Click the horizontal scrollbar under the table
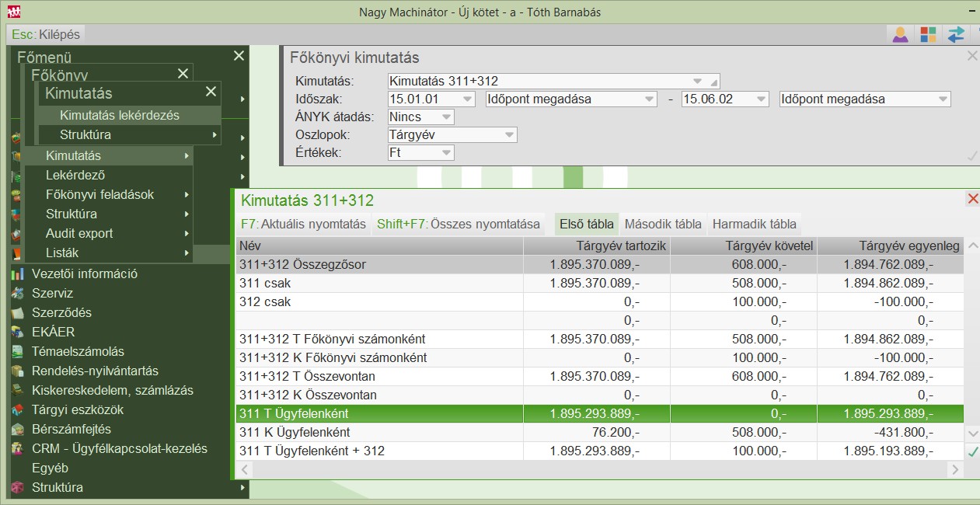The image size is (980, 505). coord(598,469)
